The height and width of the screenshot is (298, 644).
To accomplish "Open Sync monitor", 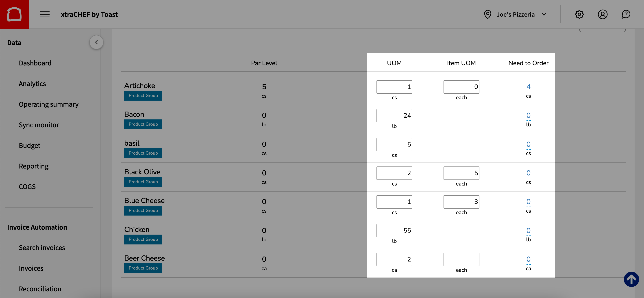I will click(39, 125).
